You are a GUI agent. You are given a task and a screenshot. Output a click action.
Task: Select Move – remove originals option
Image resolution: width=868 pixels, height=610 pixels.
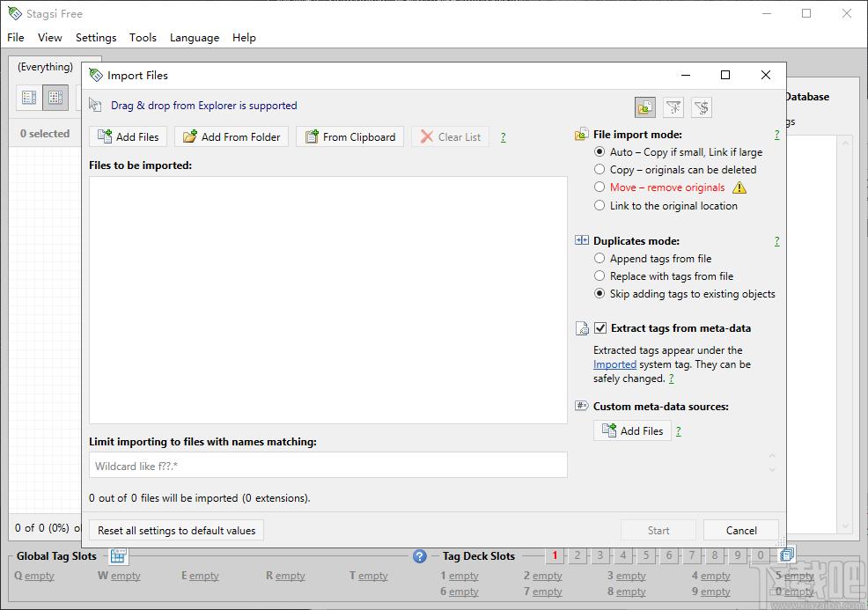coord(660,187)
